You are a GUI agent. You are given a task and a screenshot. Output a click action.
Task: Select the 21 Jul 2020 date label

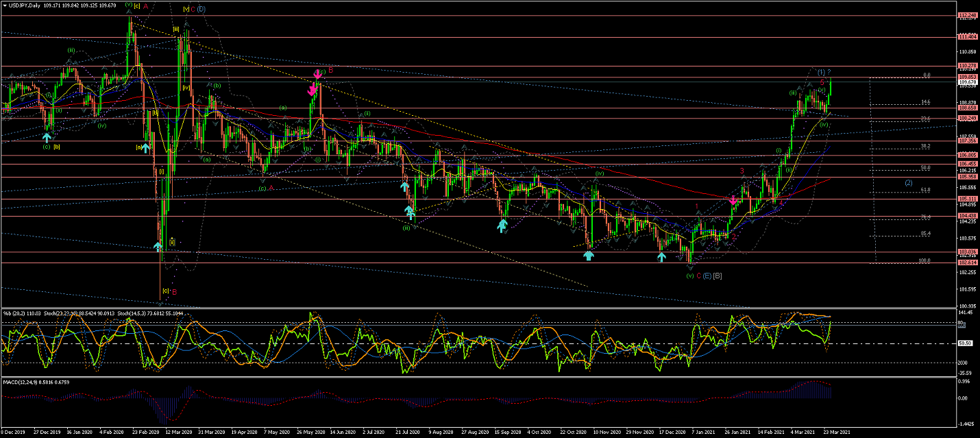click(408, 433)
